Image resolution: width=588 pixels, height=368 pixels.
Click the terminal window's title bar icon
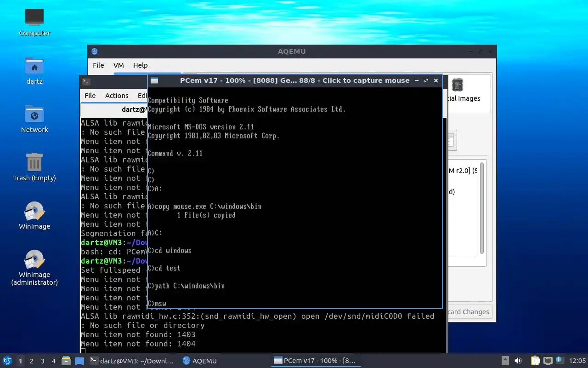click(86, 82)
